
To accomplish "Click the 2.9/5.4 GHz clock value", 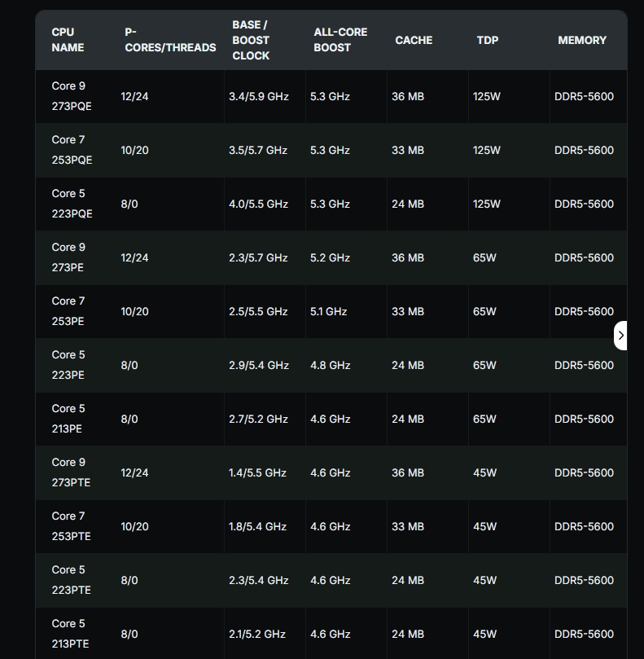I will click(259, 366).
